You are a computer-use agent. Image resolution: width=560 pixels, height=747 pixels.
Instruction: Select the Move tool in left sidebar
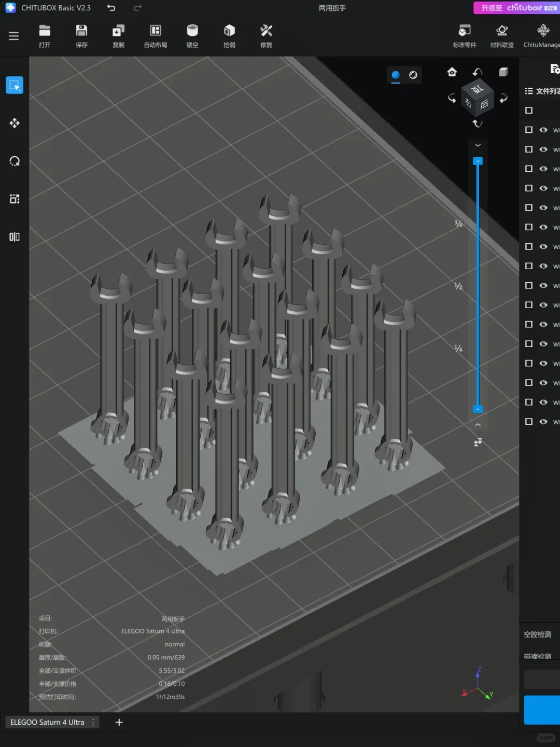[15, 123]
